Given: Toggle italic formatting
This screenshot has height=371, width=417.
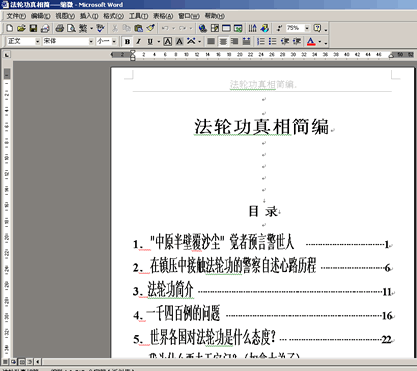Looking at the screenshot, I should tap(139, 42).
